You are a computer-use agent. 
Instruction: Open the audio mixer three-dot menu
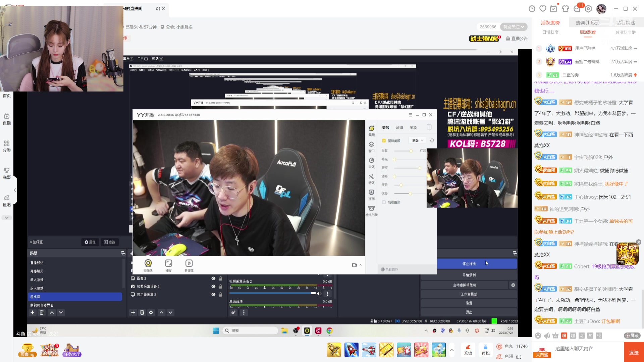click(244, 312)
